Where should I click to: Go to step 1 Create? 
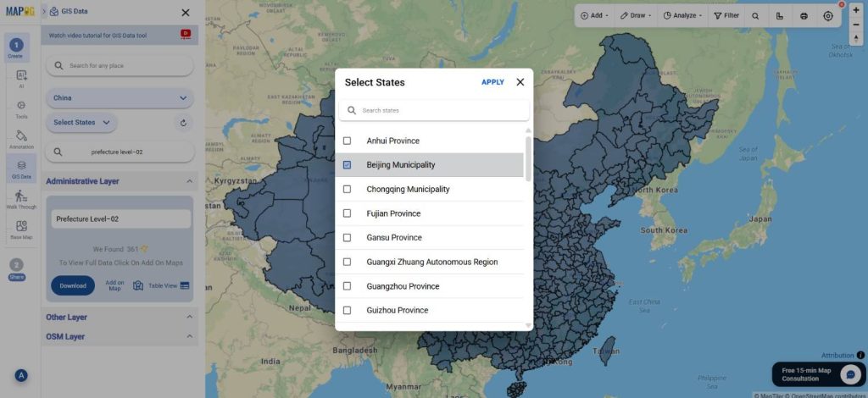[x=16, y=48]
